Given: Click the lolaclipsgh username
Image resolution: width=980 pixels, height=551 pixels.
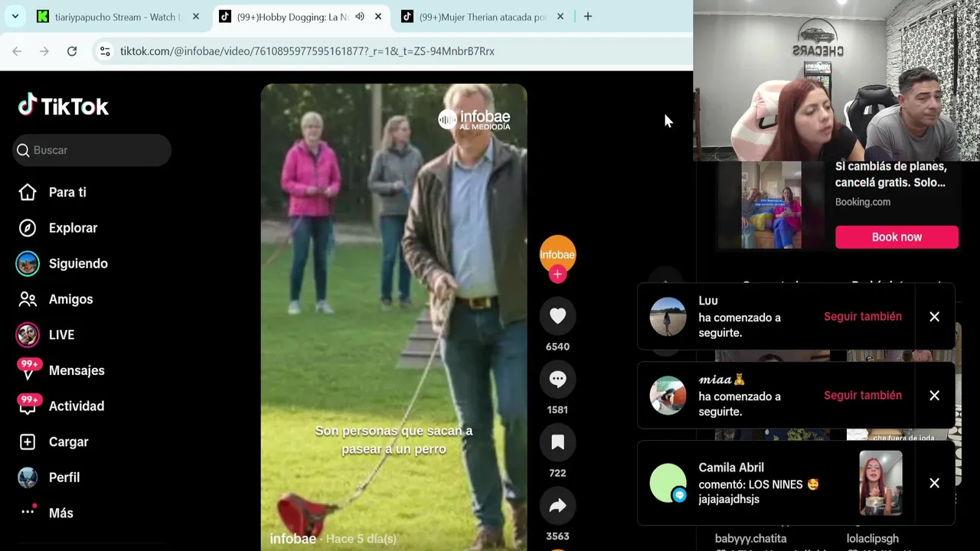Looking at the screenshot, I should (873, 539).
